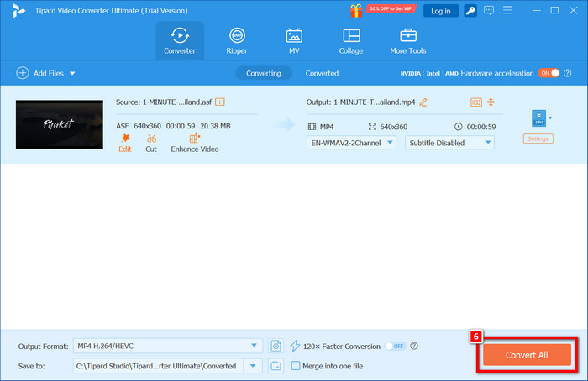The height and width of the screenshot is (381, 588).
Task: Click the MP4 output format icon
Action: (539, 118)
